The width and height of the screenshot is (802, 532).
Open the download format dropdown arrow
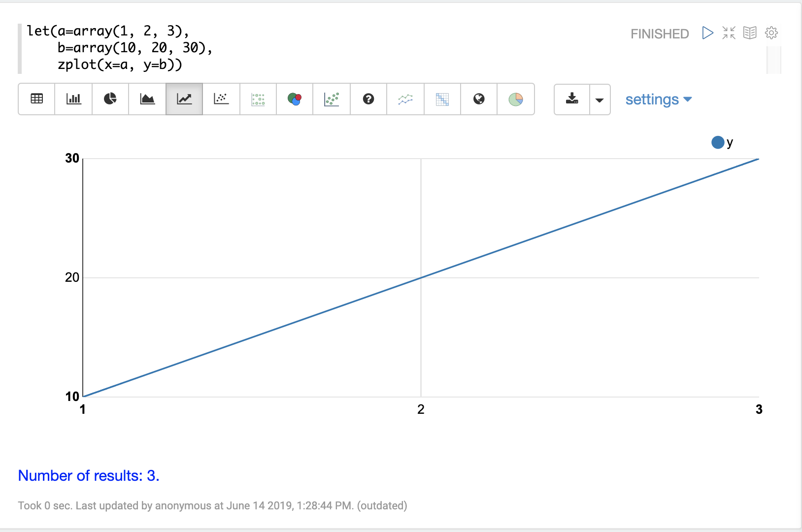(600, 100)
